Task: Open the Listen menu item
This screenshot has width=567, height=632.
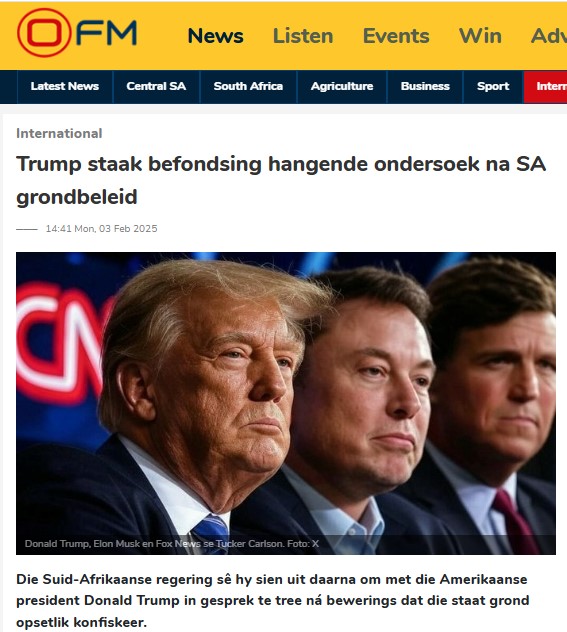Action: (x=303, y=36)
